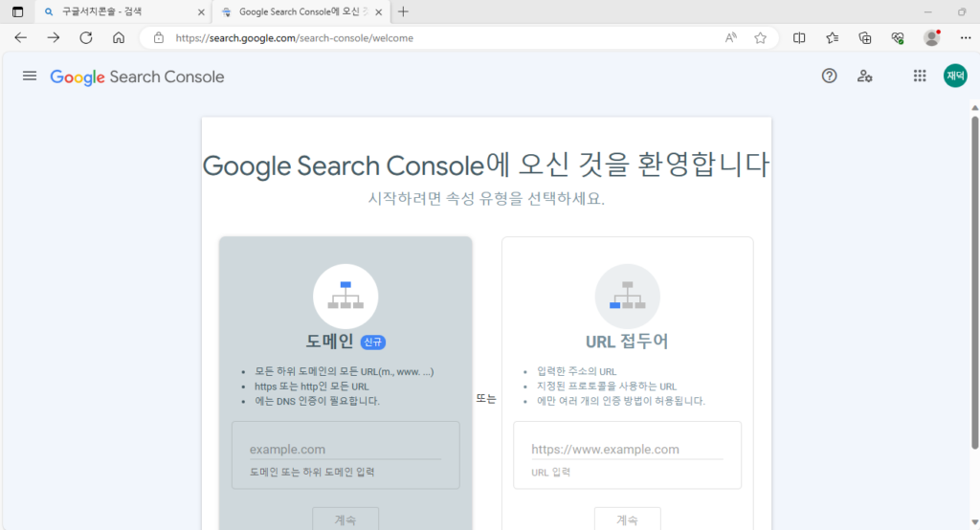Click the Domain property network icon
This screenshot has height=530, width=980.
[345, 296]
